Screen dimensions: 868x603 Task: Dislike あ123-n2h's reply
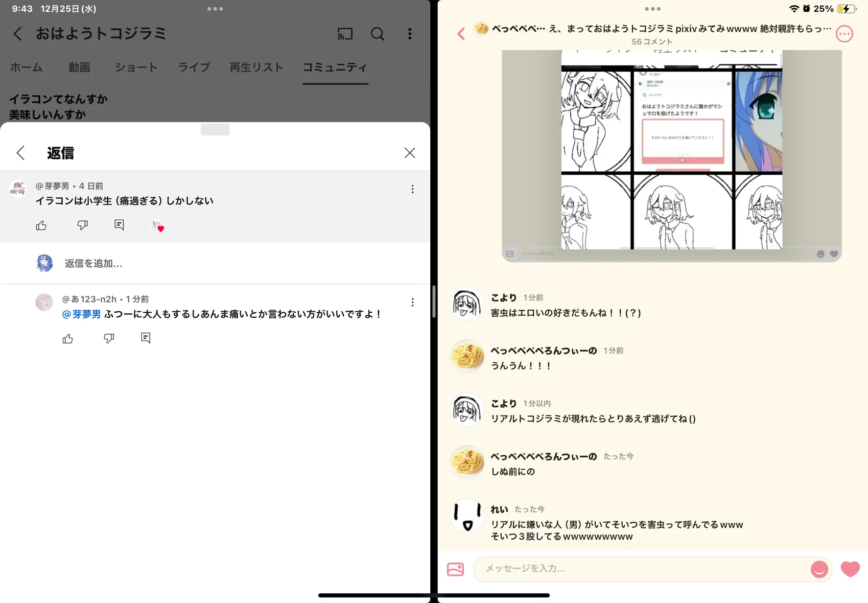[x=109, y=338]
